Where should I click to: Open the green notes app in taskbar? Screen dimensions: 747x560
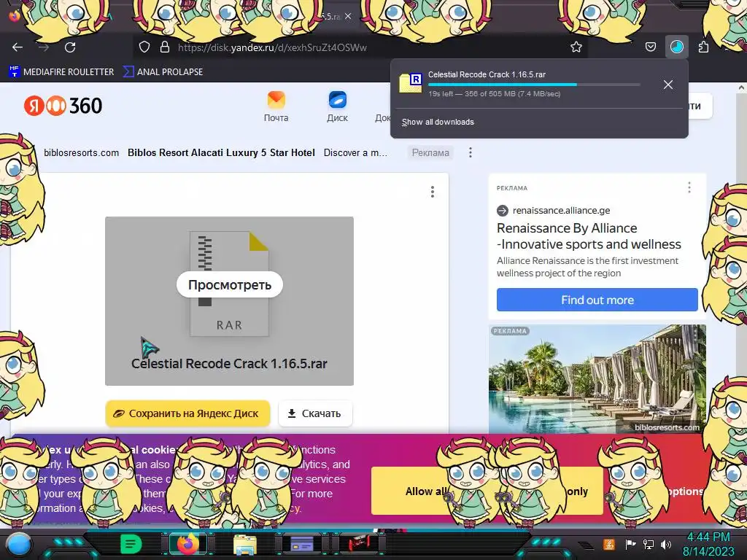[131, 543]
